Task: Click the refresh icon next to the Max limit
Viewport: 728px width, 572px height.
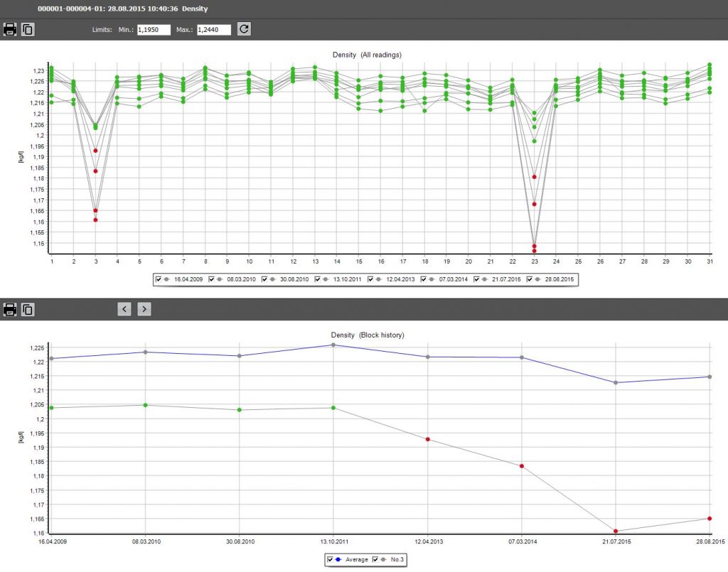Action: tap(244, 29)
